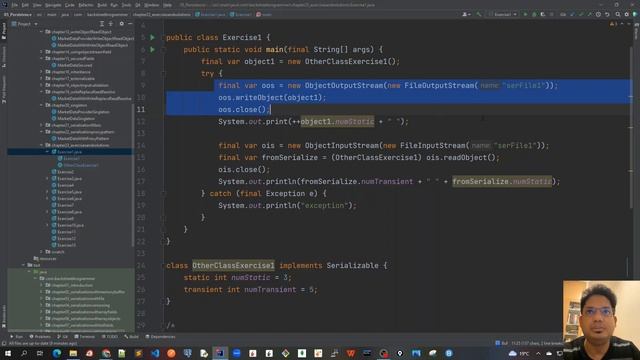640x360 pixels.
Task: Open the Navigate menu
Action: point(53,5)
